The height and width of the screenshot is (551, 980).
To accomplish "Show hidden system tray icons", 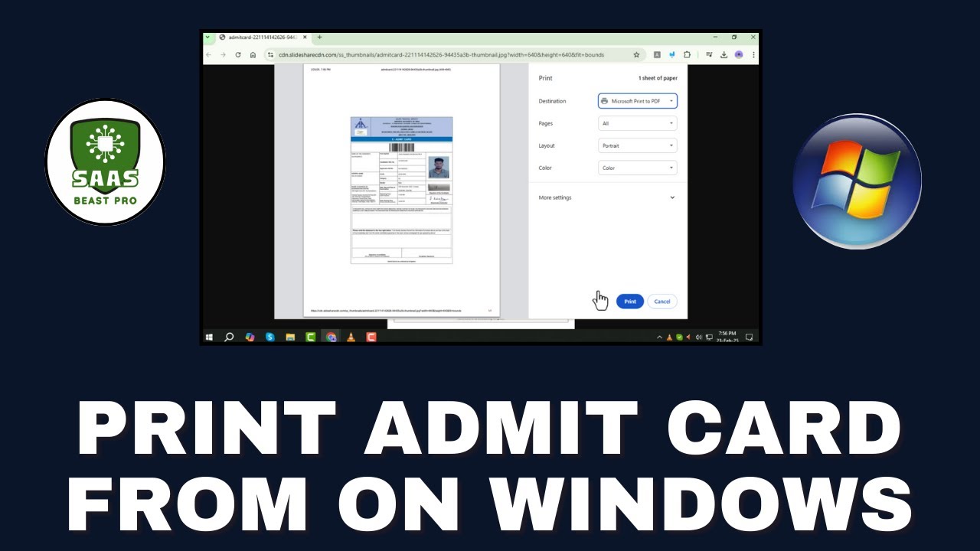I will coord(659,337).
